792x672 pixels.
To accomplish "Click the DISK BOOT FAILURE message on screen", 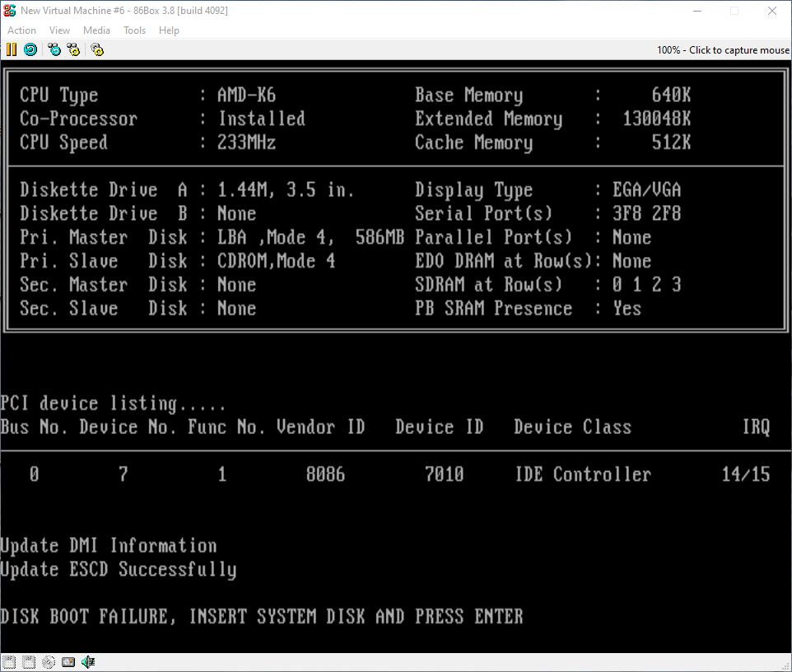I will (x=262, y=616).
